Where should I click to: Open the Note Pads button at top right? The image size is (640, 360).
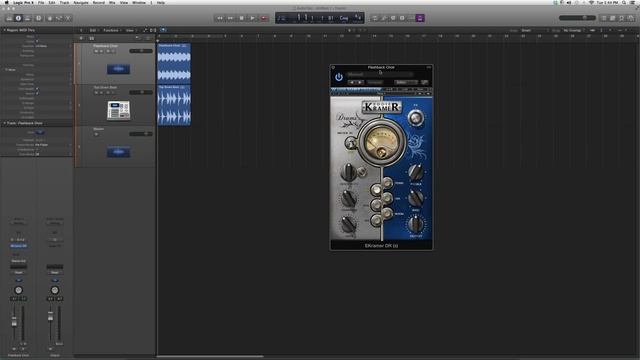tap(613, 18)
